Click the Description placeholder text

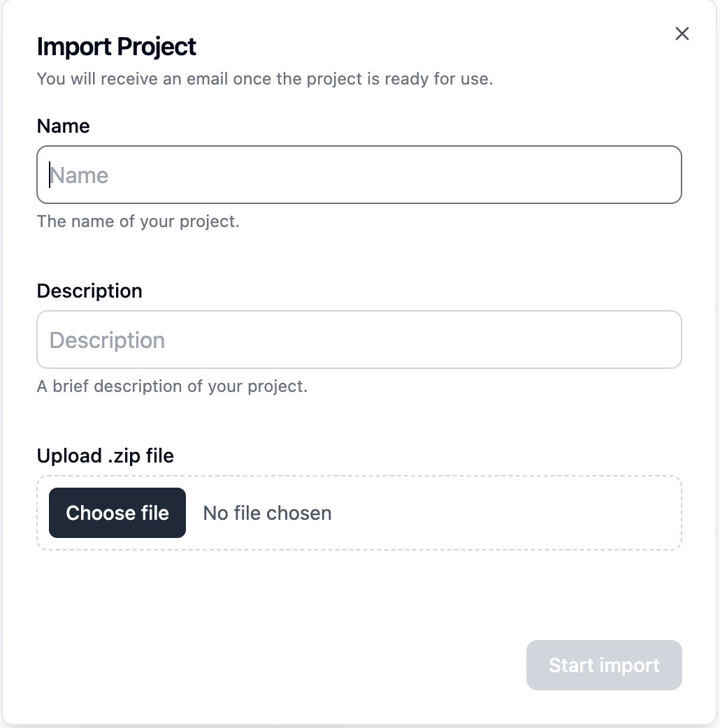coord(107,339)
